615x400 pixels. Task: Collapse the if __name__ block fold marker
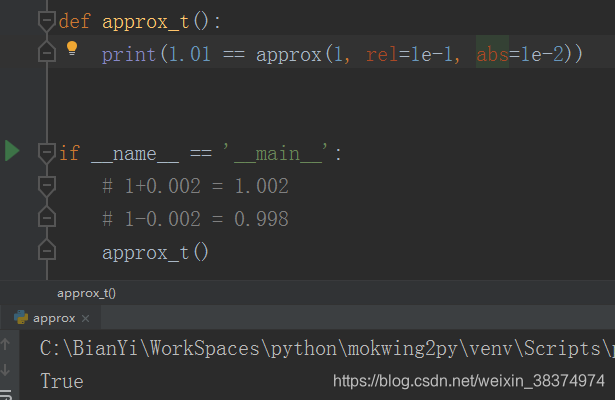(47, 153)
